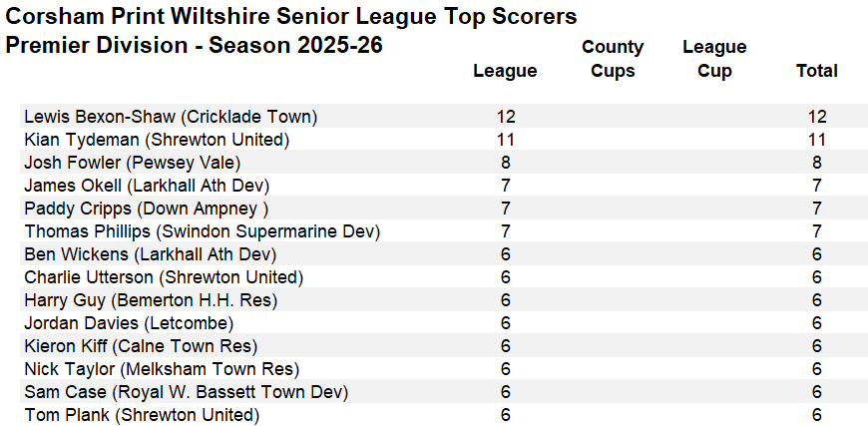
Task: Click the League column header
Action: tap(505, 71)
